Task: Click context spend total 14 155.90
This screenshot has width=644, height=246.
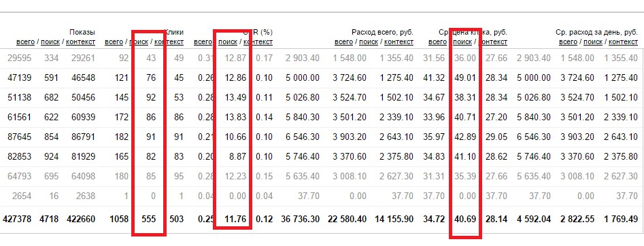Action: 394,219
